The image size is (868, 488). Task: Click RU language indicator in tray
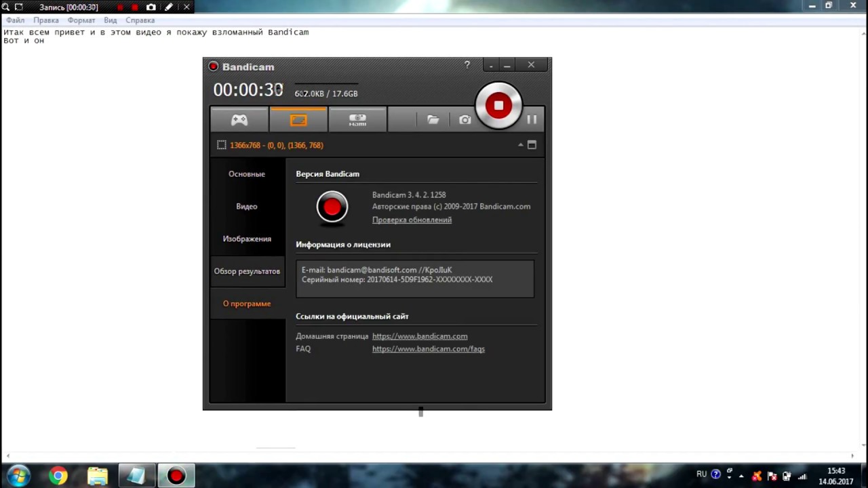(x=701, y=474)
